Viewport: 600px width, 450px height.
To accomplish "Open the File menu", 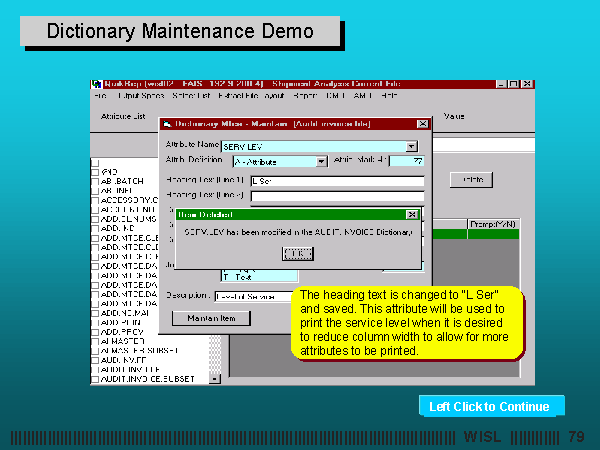I will tap(100, 96).
